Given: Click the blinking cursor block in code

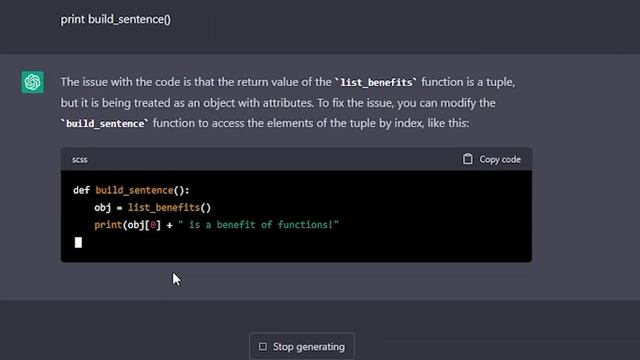Looking at the screenshot, I should pos(78,242).
